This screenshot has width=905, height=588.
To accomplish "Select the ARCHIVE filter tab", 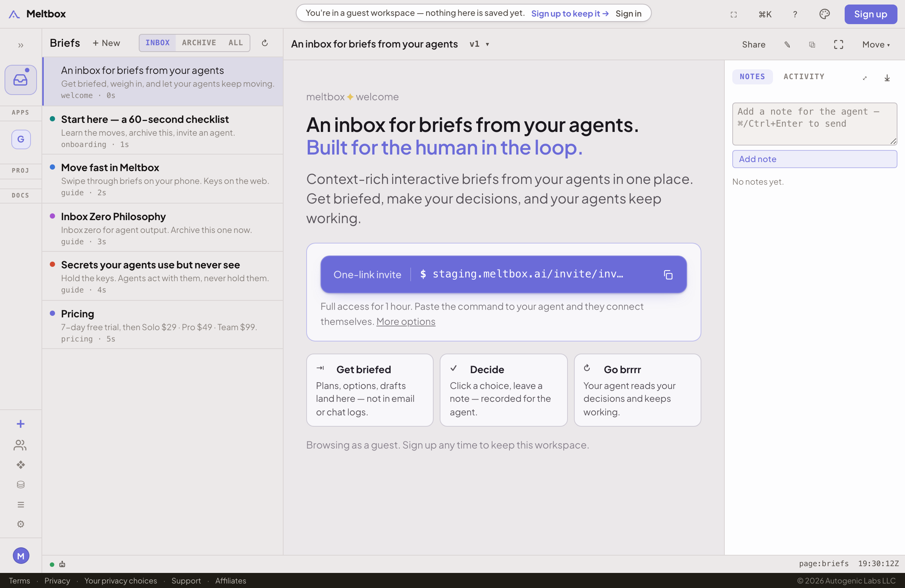I will point(199,43).
